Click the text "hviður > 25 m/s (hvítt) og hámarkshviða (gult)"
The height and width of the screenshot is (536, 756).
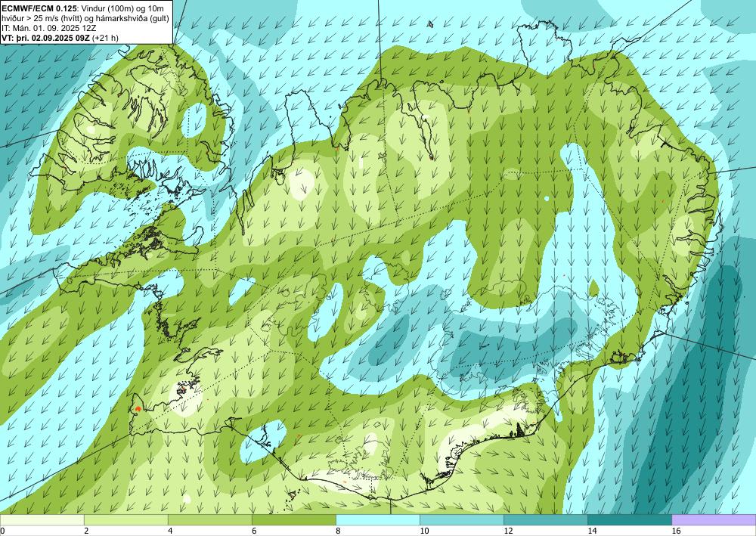(85, 18)
